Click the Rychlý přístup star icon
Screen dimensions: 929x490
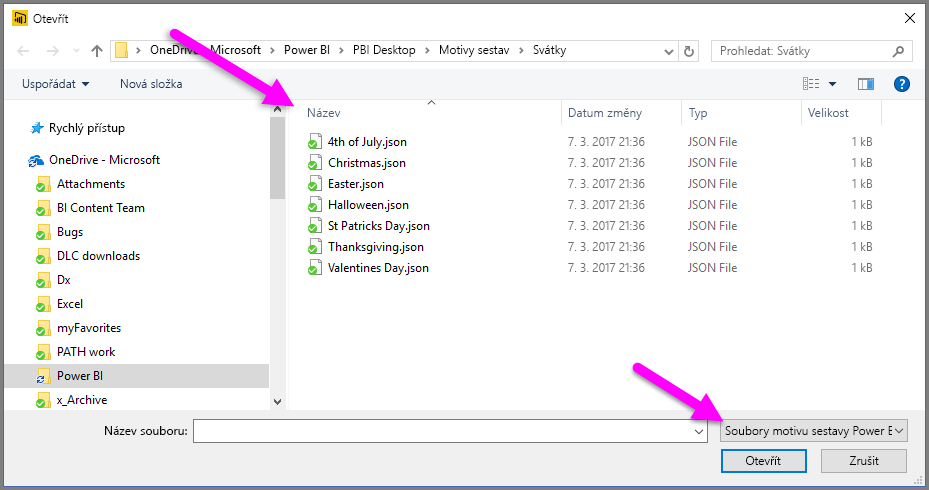point(37,128)
